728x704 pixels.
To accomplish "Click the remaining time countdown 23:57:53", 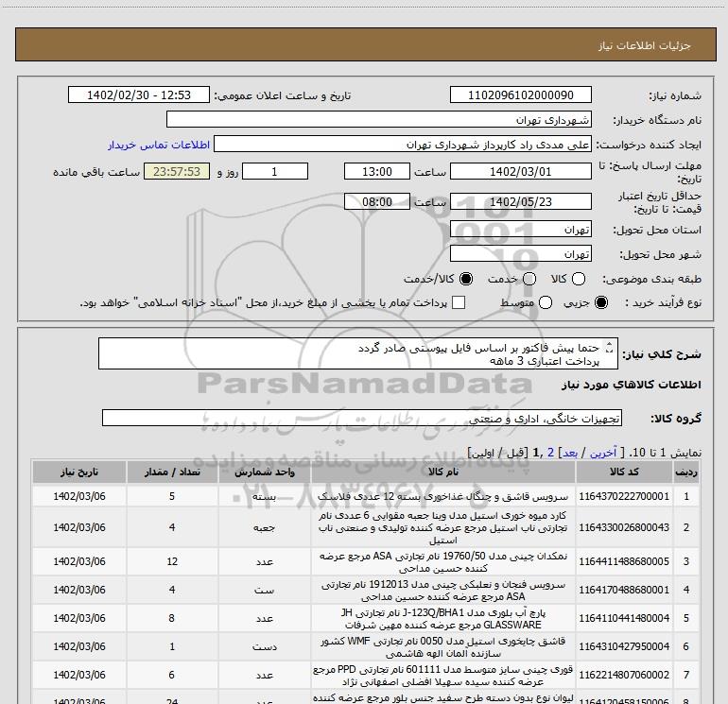I will coord(177,171).
